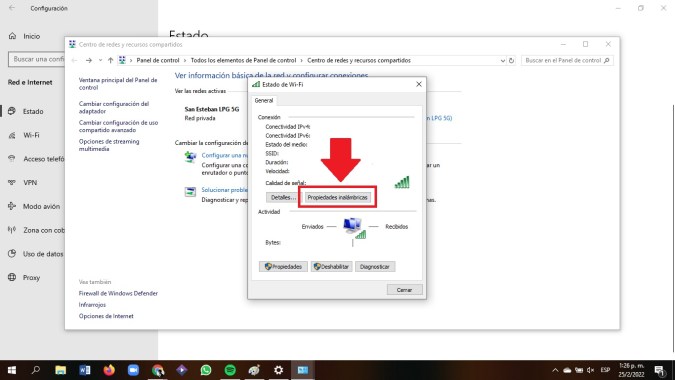Open Firewall de Windows Defender link
675x380 pixels.
118,293
